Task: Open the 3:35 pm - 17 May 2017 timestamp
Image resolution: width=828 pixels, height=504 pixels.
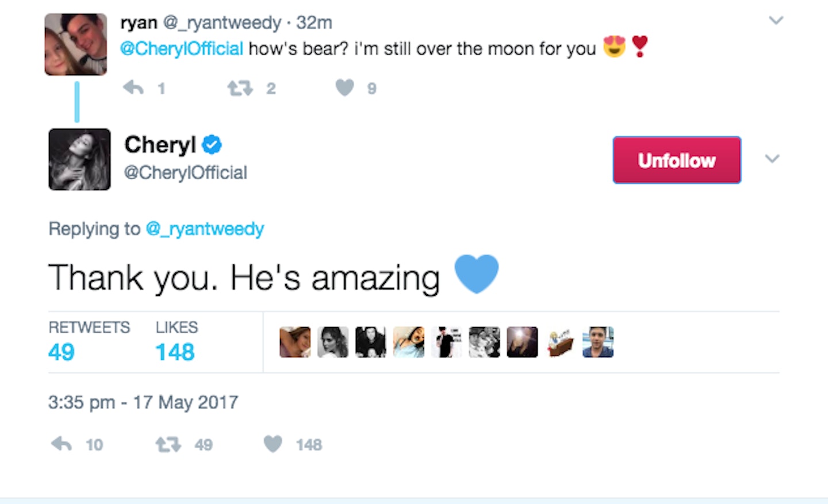Action: [143, 402]
